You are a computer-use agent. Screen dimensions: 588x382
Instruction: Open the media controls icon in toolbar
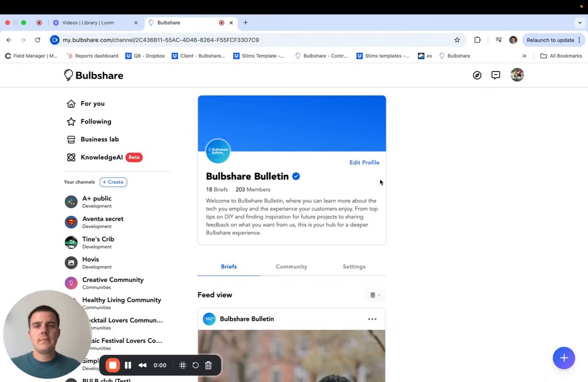pyautogui.click(x=498, y=40)
